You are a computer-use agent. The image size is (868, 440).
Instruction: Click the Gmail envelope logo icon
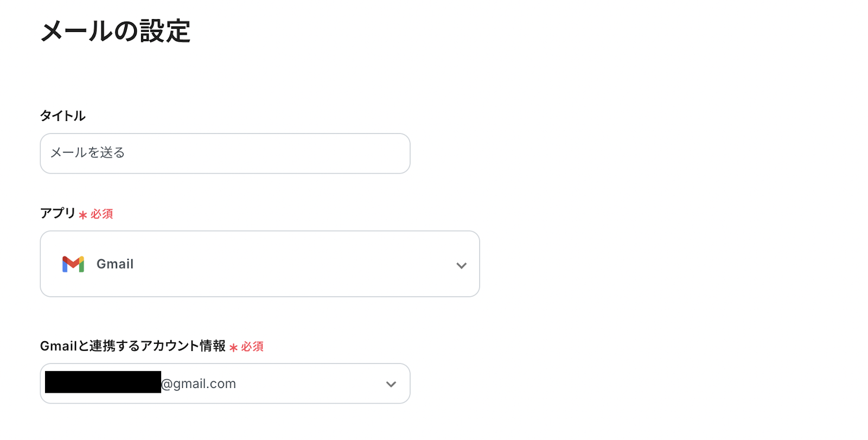73,264
